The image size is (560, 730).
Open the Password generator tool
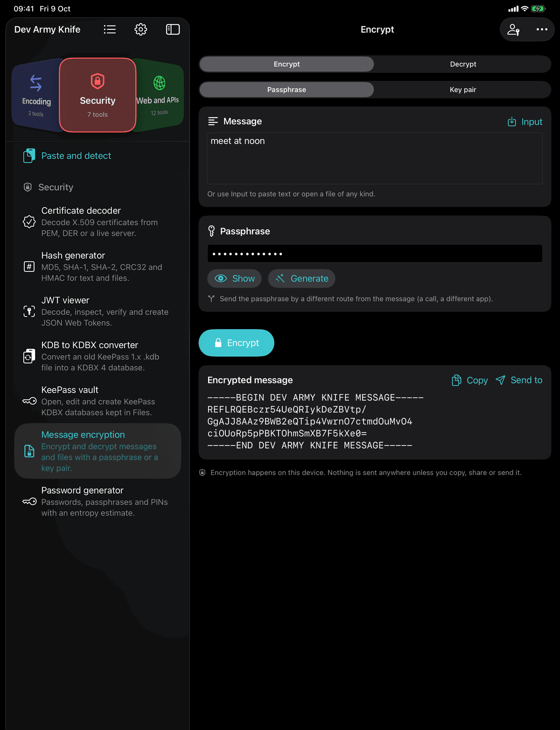point(98,501)
